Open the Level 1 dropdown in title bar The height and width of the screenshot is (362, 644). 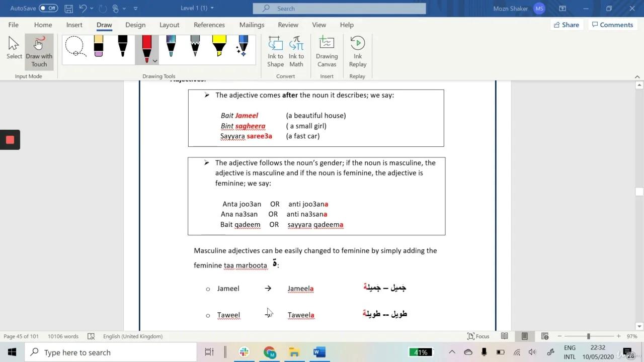pyautogui.click(x=196, y=8)
